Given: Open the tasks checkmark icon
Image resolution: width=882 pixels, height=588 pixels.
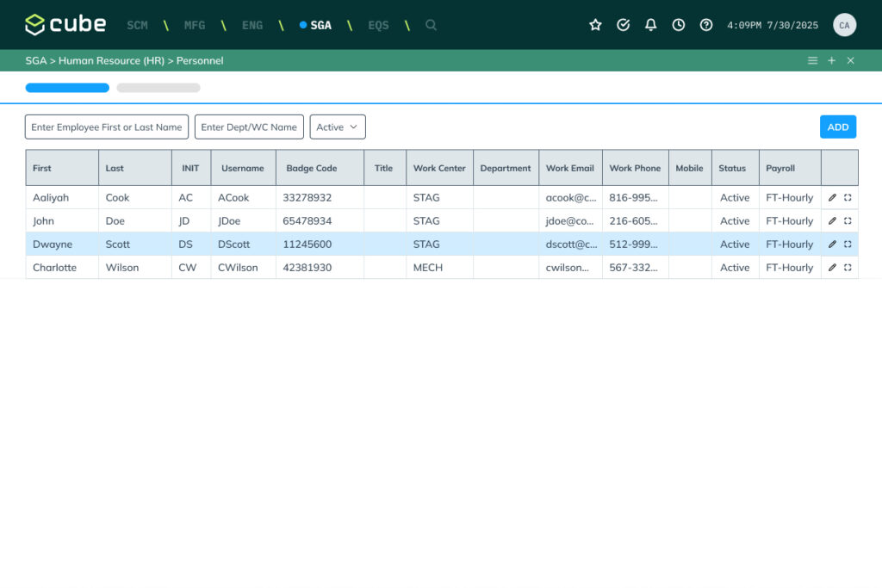Looking at the screenshot, I should [x=624, y=25].
